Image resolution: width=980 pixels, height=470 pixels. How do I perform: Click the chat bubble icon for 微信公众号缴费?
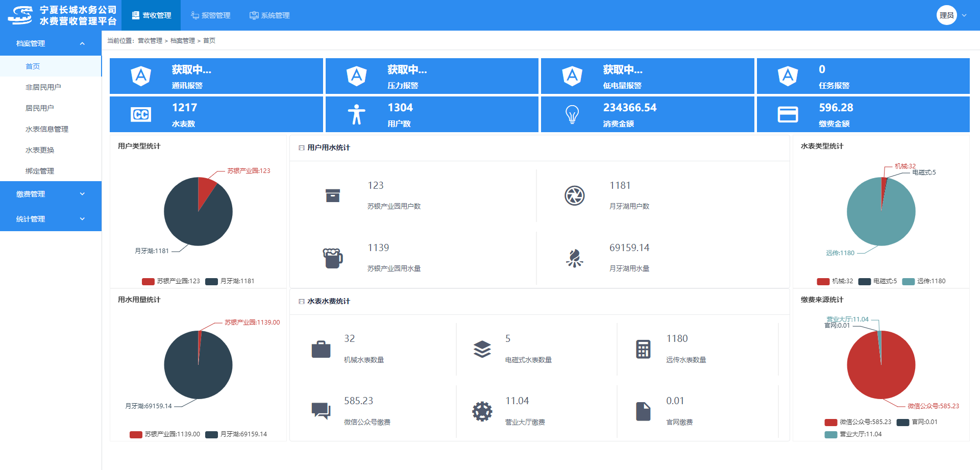321,411
